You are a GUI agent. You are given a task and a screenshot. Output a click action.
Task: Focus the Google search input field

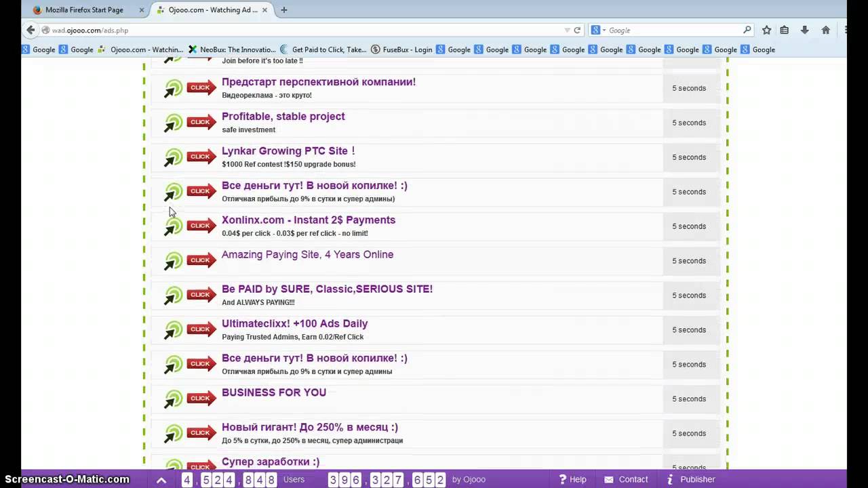673,30
